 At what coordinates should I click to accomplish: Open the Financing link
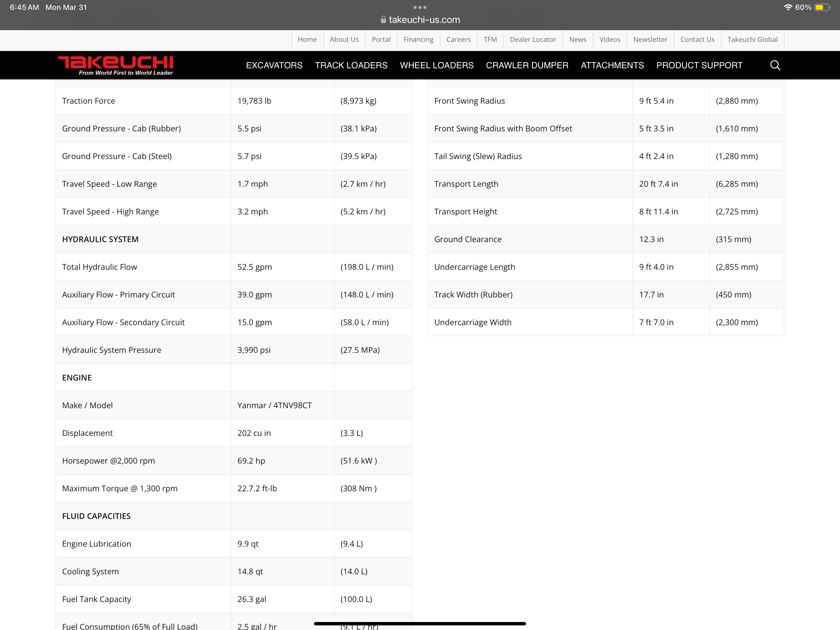click(418, 39)
